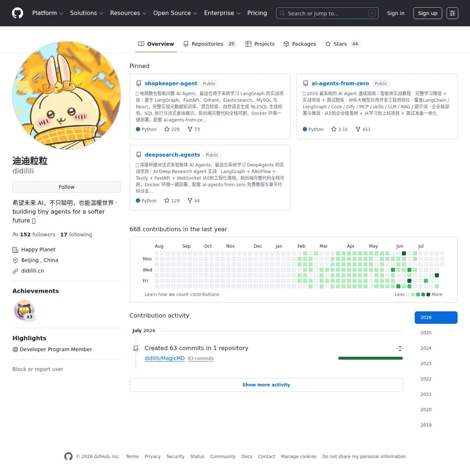Viewport: 470px width, 476px height.
Task: Toggle the commits detail expand icon
Action: [x=400, y=348]
